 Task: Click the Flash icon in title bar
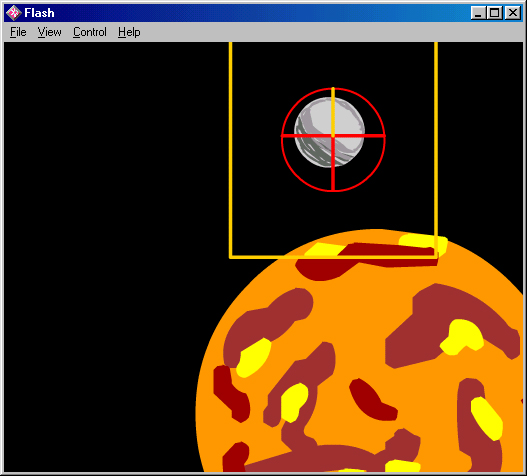point(13,13)
